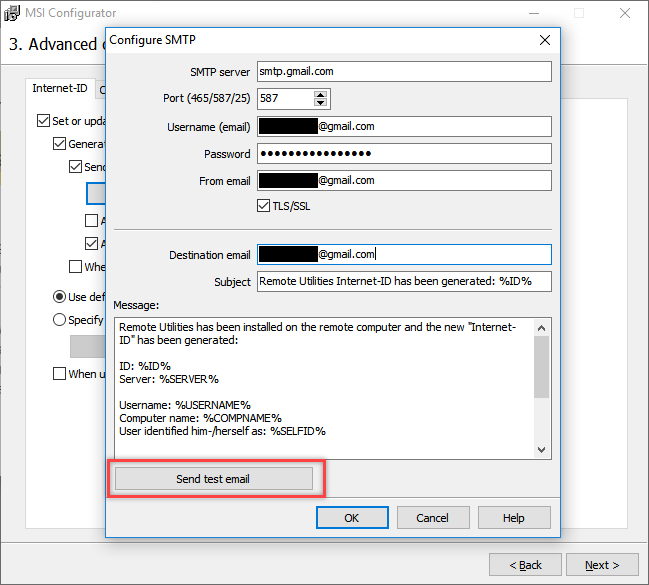Screen dimensions: 649x585
Task: Click the MSI Configurator app icon
Action: tap(12, 13)
